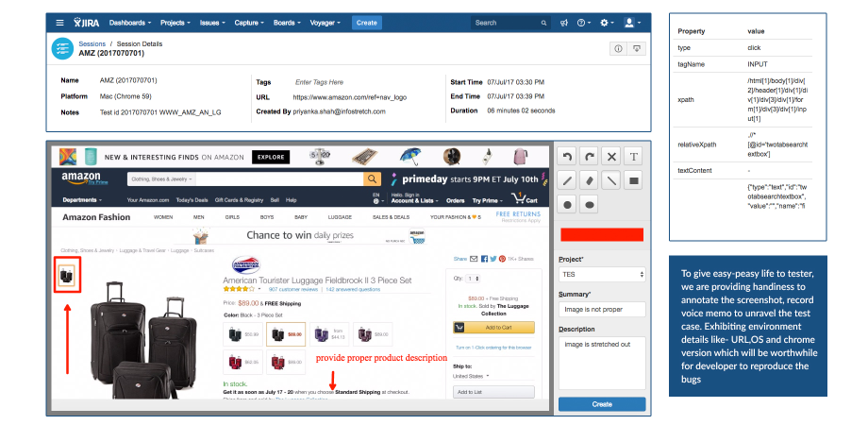Viewport: 868px width, 425px height.
Task: Select the LUGGAGE fashion tab
Action: [x=340, y=217]
